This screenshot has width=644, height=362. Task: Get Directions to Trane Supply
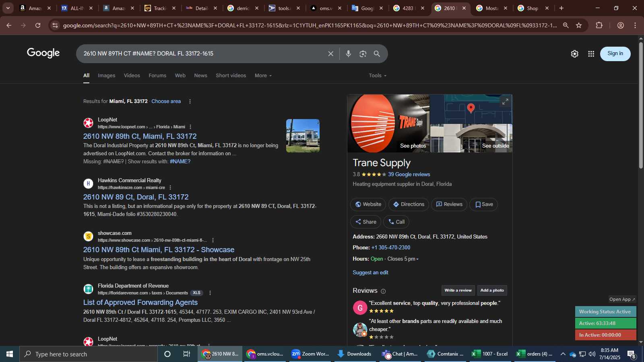pos(409,204)
